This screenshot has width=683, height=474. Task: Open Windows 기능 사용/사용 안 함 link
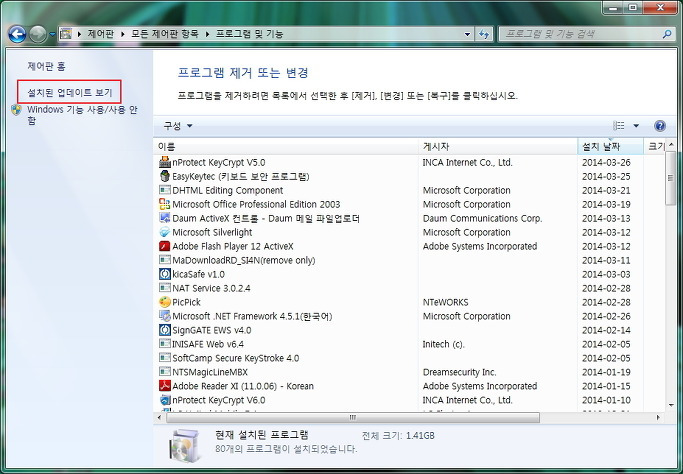click(82, 115)
